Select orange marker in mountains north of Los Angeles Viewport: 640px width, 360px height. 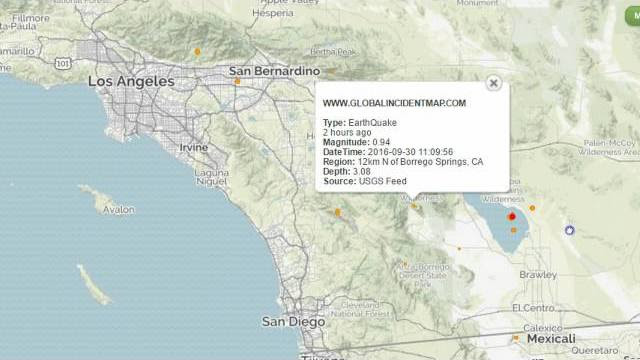click(x=198, y=51)
